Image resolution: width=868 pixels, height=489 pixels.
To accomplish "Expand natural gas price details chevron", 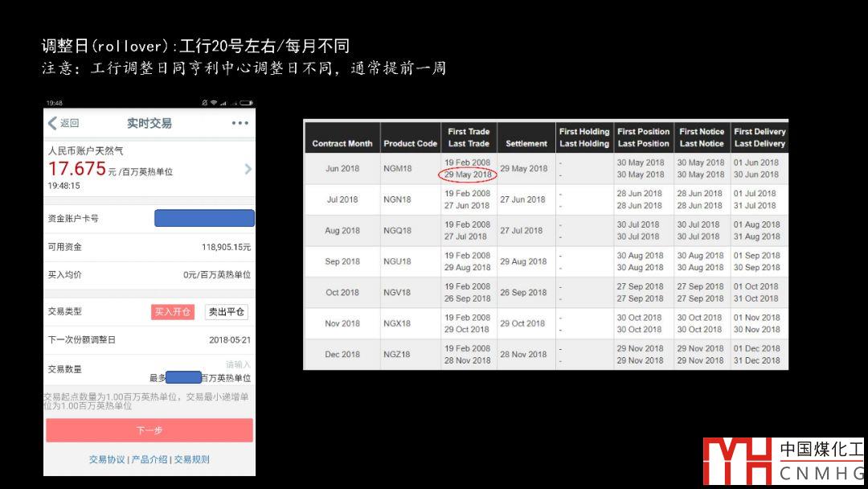I will [248, 169].
